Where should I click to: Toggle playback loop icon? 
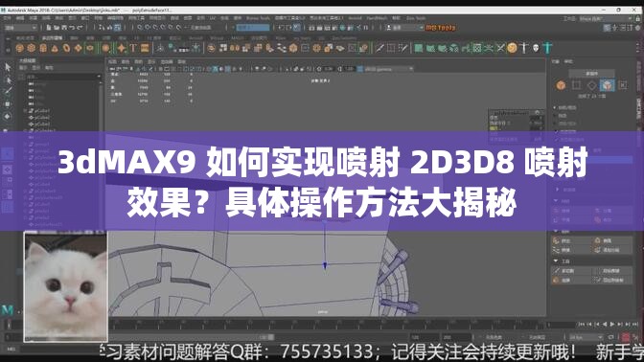coord(610,337)
